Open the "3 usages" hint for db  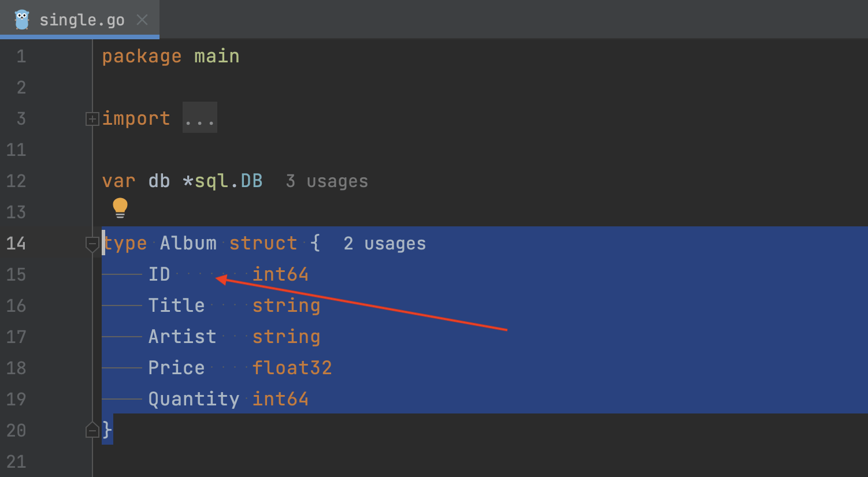coord(327,181)
